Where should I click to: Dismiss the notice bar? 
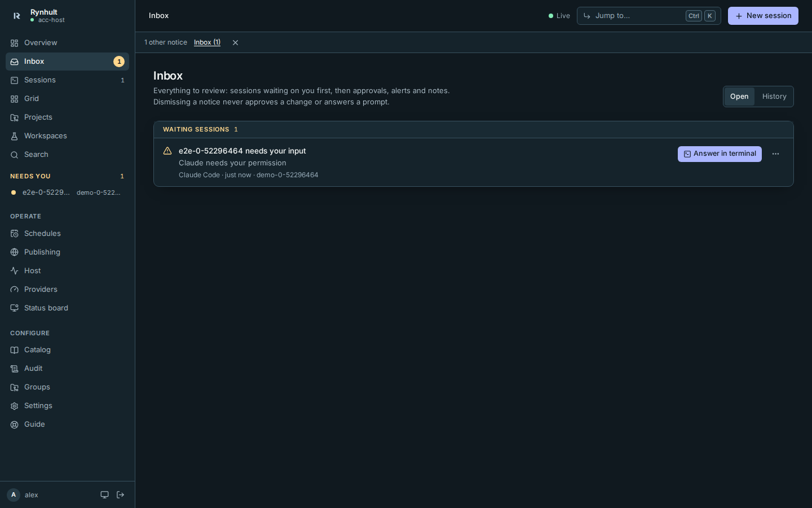tap(235, 43)
